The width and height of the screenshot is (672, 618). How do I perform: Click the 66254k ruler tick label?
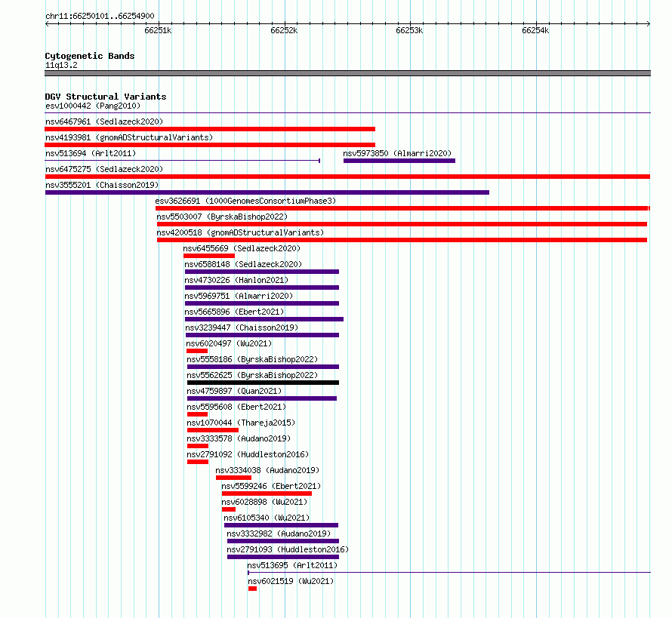tap(535, 30)
